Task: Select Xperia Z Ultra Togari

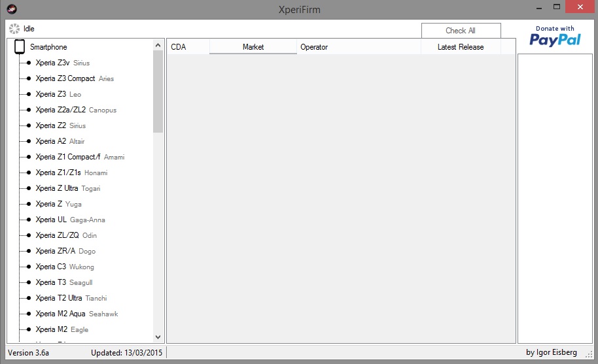Action: pyautogui.click(x=68, y=188)
